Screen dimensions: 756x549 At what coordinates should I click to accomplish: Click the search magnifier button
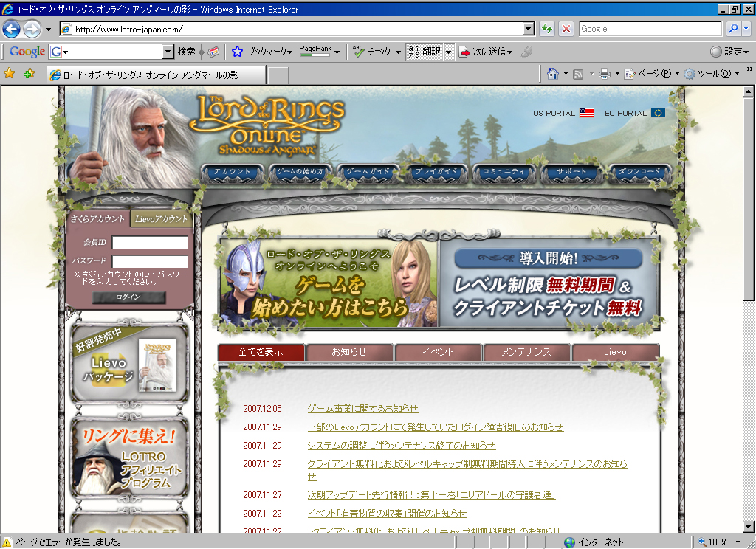point(733,29)
